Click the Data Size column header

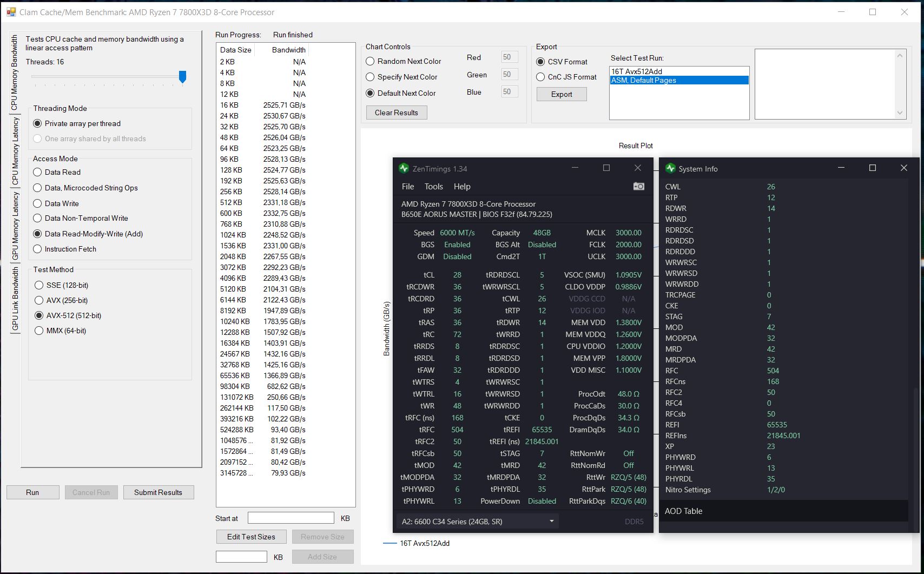pyautogui.click(x=236, y=50)
